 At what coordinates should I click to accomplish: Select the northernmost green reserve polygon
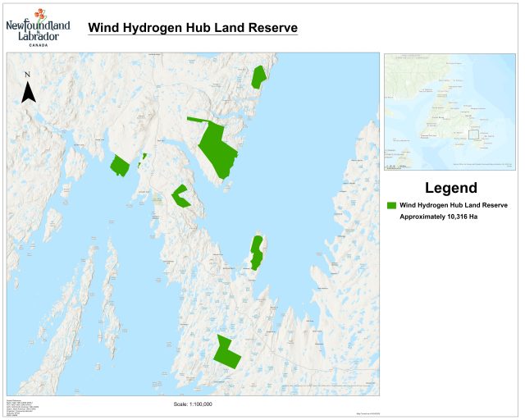click(x=259, y=77)
